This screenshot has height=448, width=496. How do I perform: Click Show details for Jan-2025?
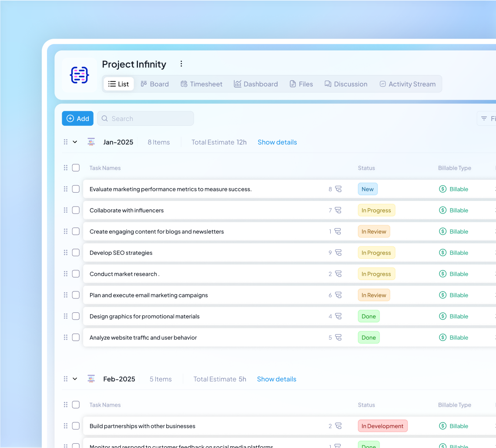(277, 142)
